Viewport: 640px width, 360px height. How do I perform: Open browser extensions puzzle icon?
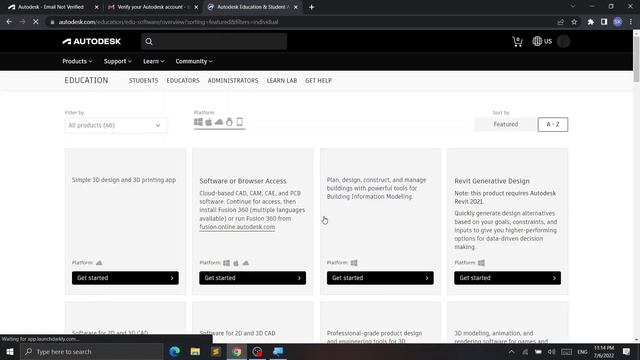click(591, 22)
